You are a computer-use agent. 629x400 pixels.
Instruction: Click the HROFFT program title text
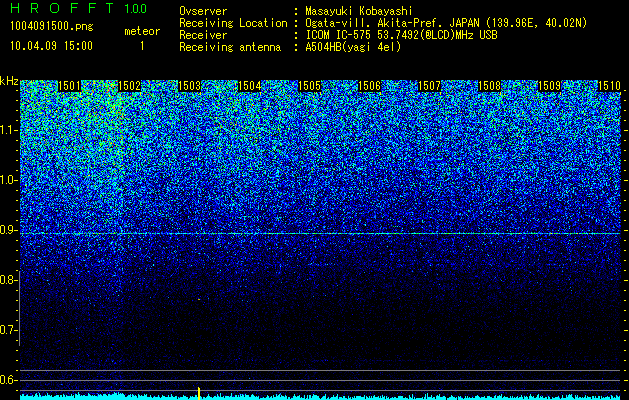[62, 8]
